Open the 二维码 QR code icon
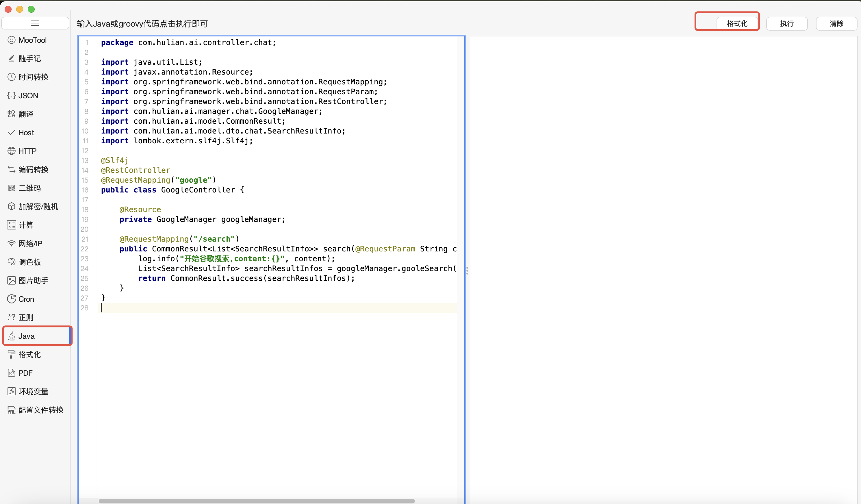The width and height of the screenshot is (861, 504). click(12, 188)
